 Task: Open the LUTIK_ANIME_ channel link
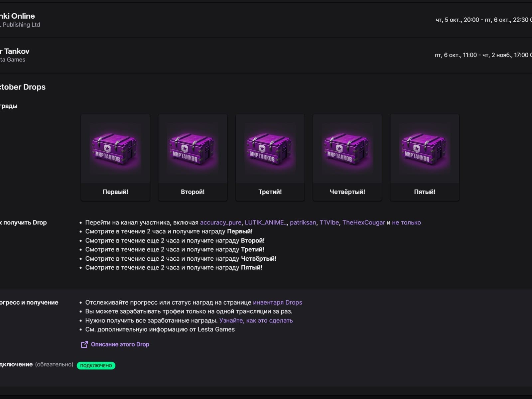coord(266,223)
